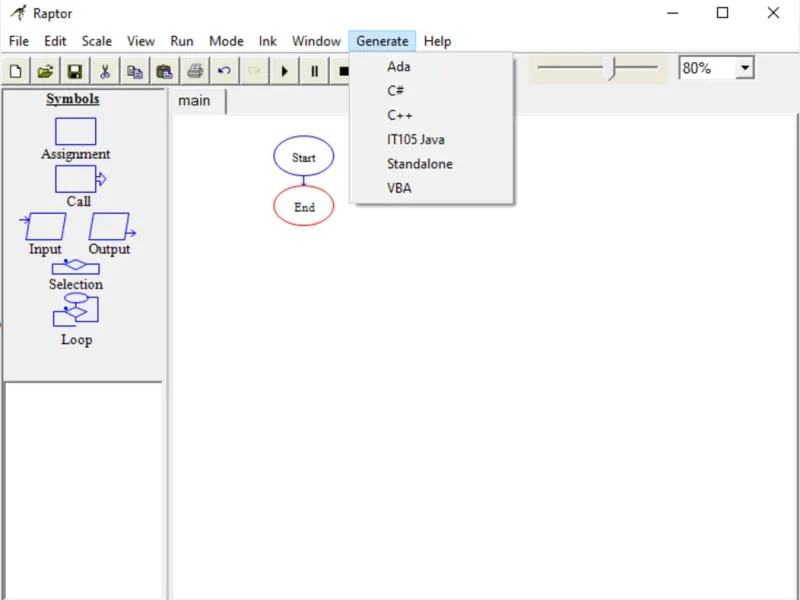800x600 pixels.
Task: Open the File menu
Action: point(19,41)
